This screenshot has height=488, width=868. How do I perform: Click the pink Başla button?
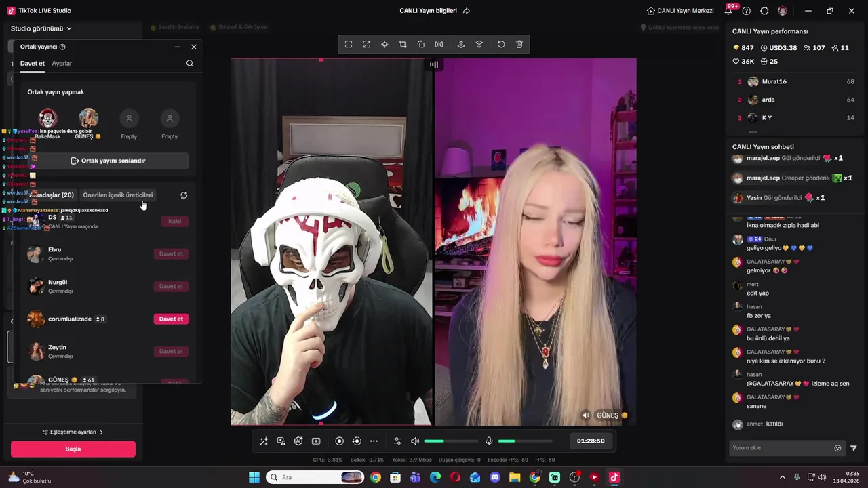[73, 449]
